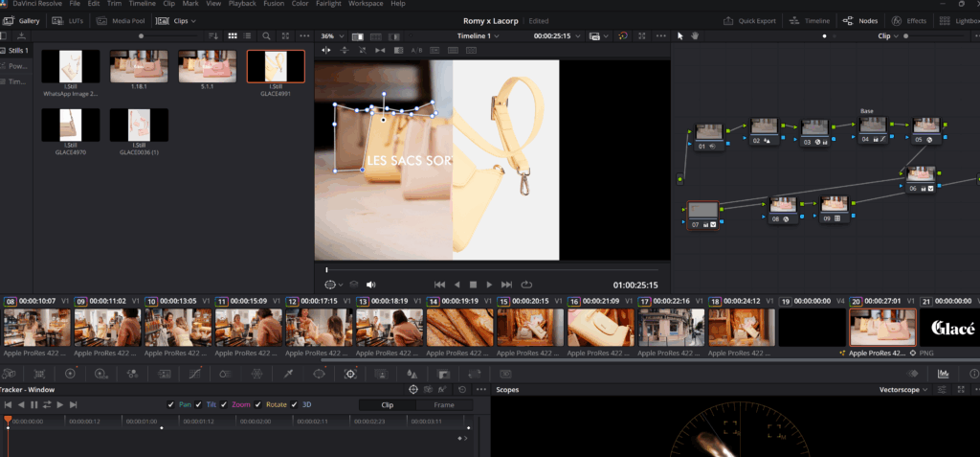This screenshot has height=457, width=980.
Task: Open the 36% viewer zoom dropdown
Action: [x=332, y=36]
